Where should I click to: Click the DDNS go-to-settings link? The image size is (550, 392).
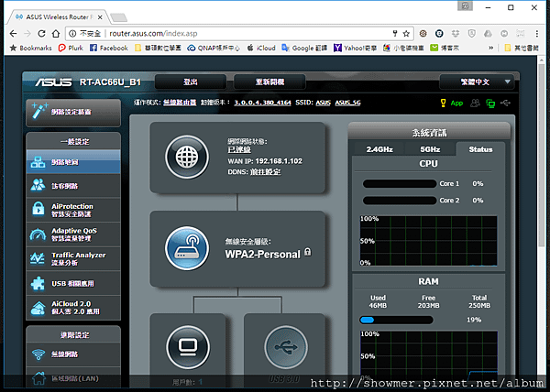coord(265,172)
